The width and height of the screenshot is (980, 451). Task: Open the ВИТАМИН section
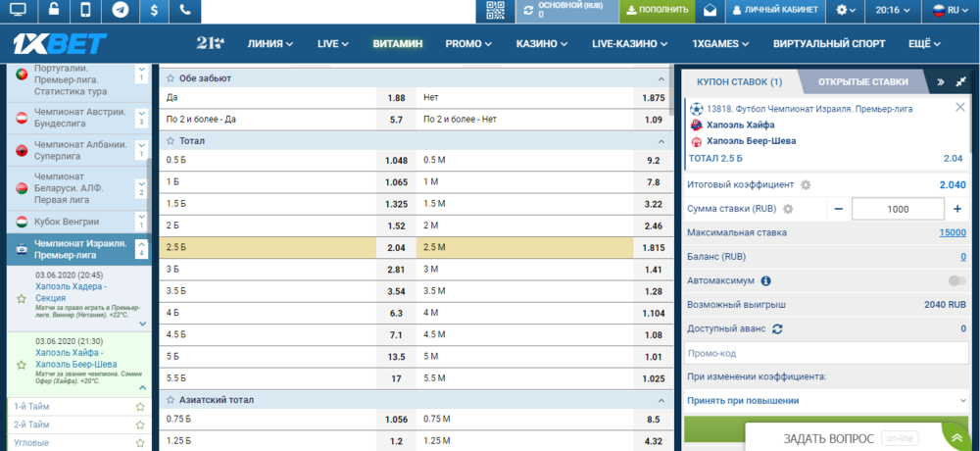(398, 44)
